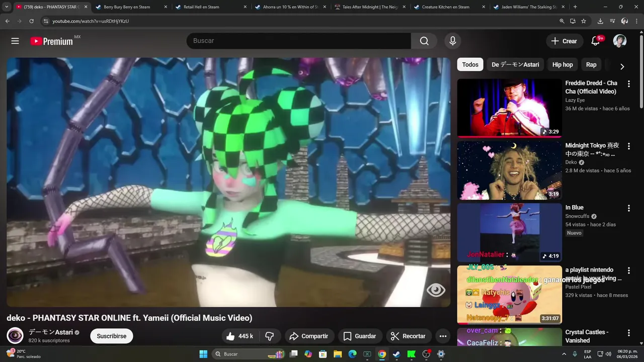Switch to Jaden Williams Stalking tab
This screenshot has height=362, width=644.
(529, 7)
